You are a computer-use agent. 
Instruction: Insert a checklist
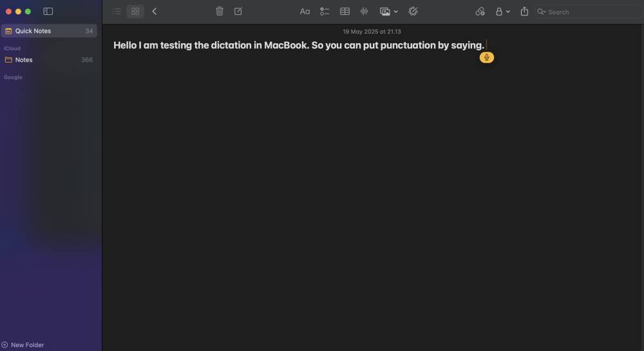coord(325,12)
